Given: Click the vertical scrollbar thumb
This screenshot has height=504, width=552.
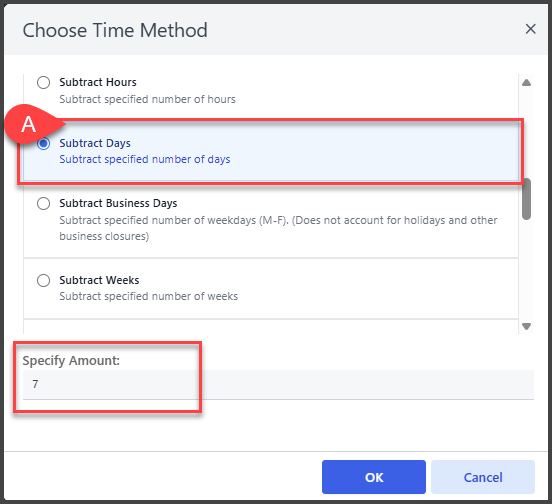Looking at the screenshot, I should [526, 199].
